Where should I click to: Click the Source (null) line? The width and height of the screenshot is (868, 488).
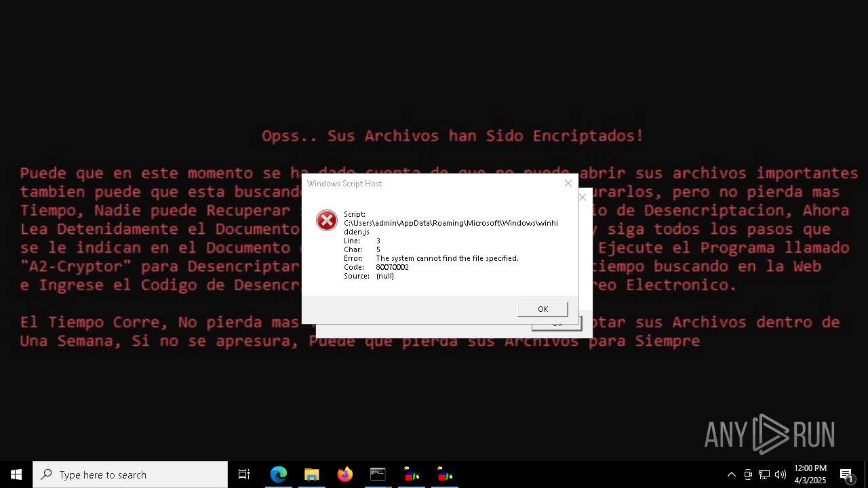[x=369, y=276]
